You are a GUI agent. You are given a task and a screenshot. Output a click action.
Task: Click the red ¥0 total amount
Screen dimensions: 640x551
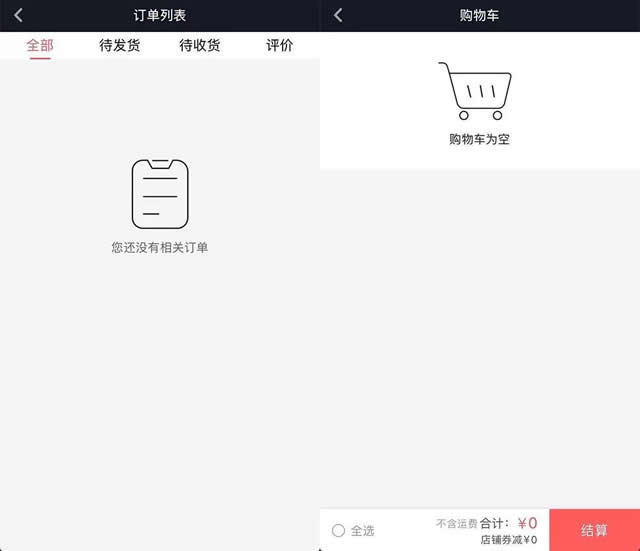click(527, 523)
